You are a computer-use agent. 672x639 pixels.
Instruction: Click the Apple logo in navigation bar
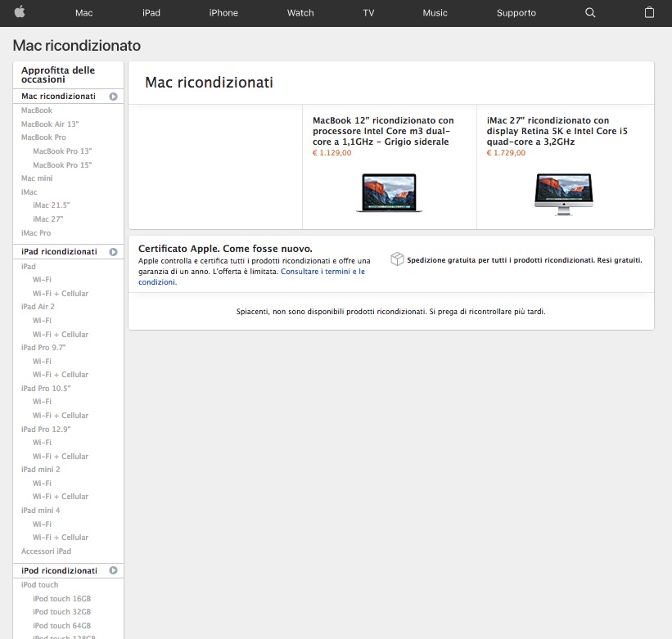(x=20, y=12)
